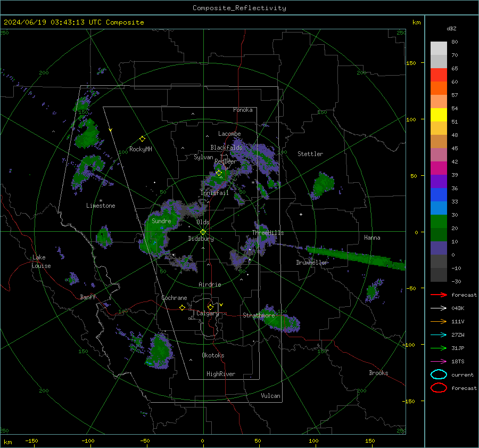Image resolution: width=479 pixels, height=448 pixels.
Task: Click the timestamp 2024/06/19 03:43:13 UTC Composite
Action: 73,22
